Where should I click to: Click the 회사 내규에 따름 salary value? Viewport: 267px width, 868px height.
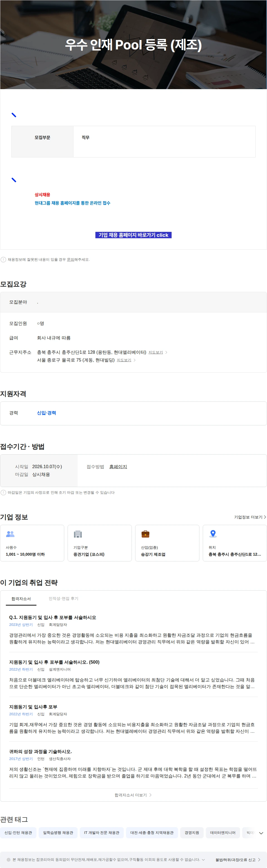tap(54, 338)
